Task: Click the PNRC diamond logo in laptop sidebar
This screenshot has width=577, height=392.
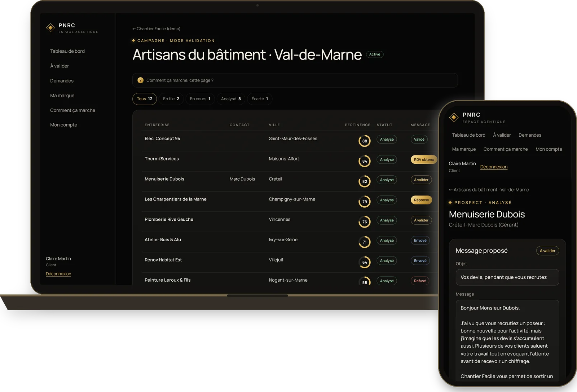Action: tap(50, 28)
